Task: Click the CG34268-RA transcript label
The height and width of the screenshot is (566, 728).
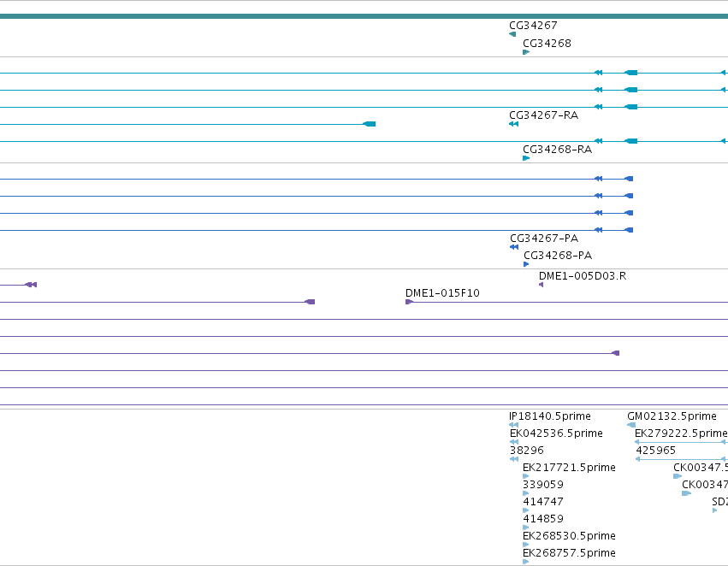Action: point(557,150)
